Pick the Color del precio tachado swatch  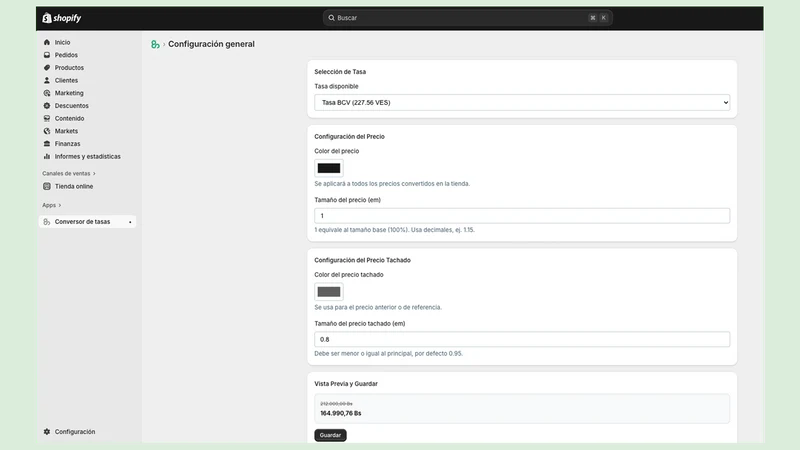pos(329,292)
